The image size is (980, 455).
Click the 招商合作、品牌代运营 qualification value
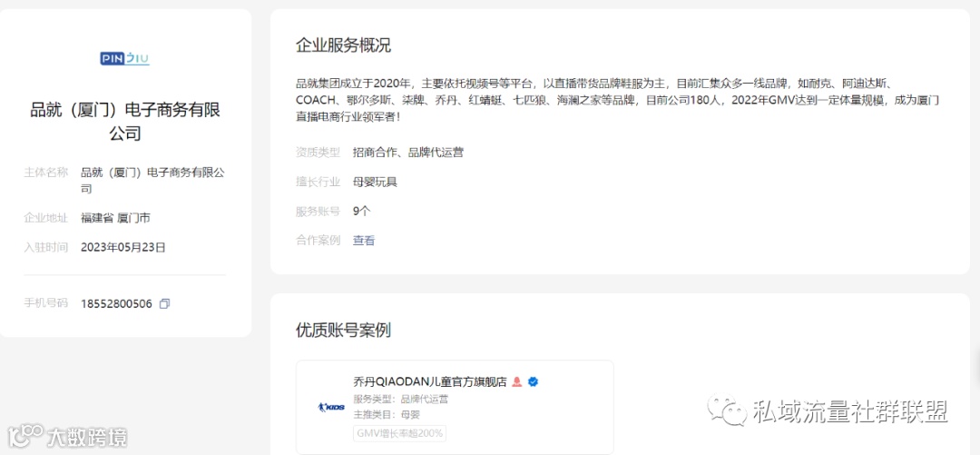(x=408, y=152)
